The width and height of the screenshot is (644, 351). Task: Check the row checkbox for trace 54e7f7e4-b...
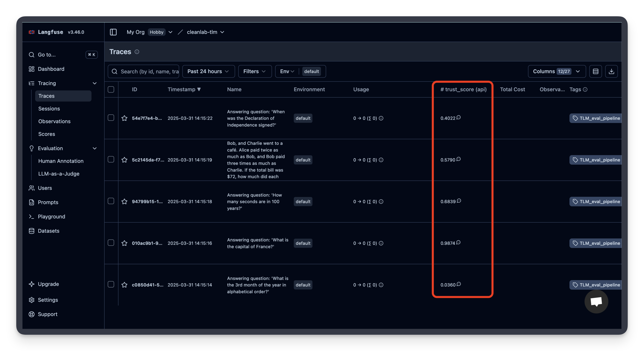(x=111, y=118)
